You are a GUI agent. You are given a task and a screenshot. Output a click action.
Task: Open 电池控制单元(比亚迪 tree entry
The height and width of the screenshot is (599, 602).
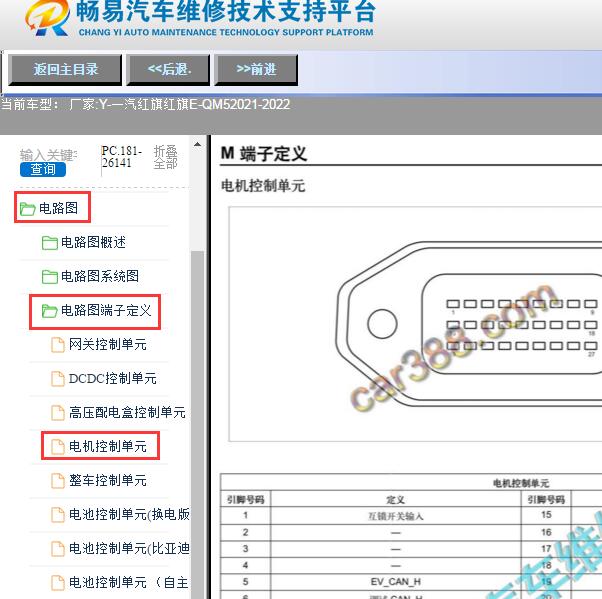click(x=129, y=548)
